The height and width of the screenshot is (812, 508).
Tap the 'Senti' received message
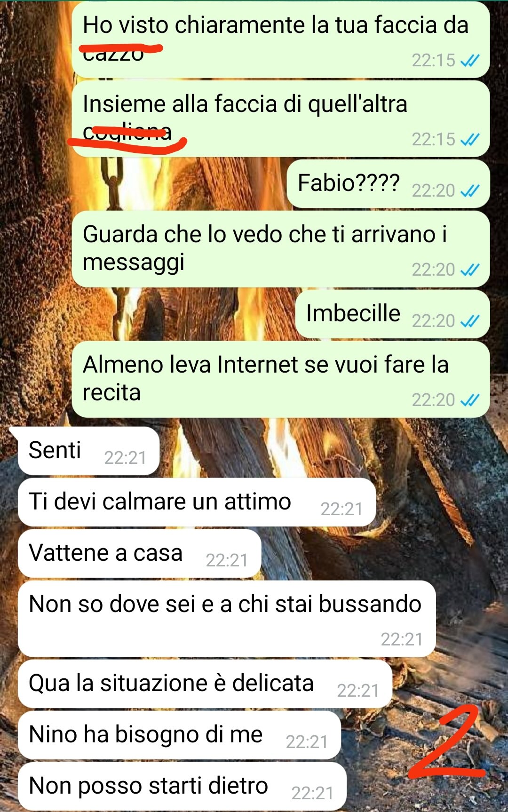point(88,451)
